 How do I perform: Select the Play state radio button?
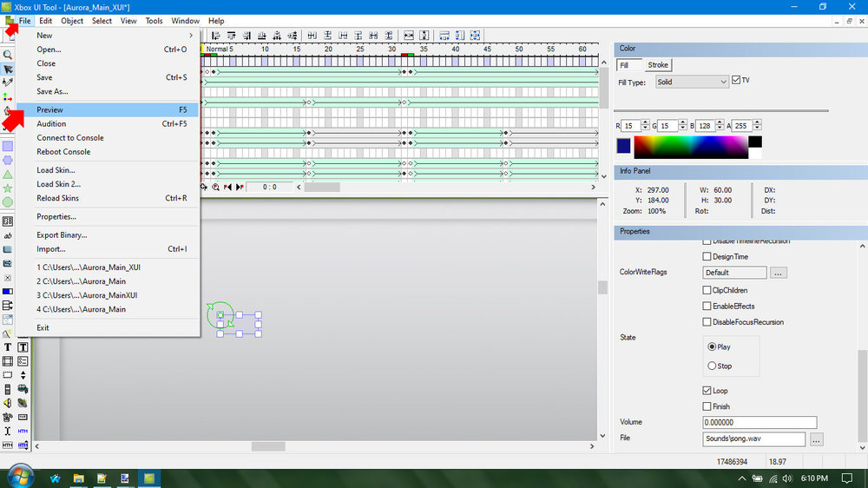[x=712, y=346]
